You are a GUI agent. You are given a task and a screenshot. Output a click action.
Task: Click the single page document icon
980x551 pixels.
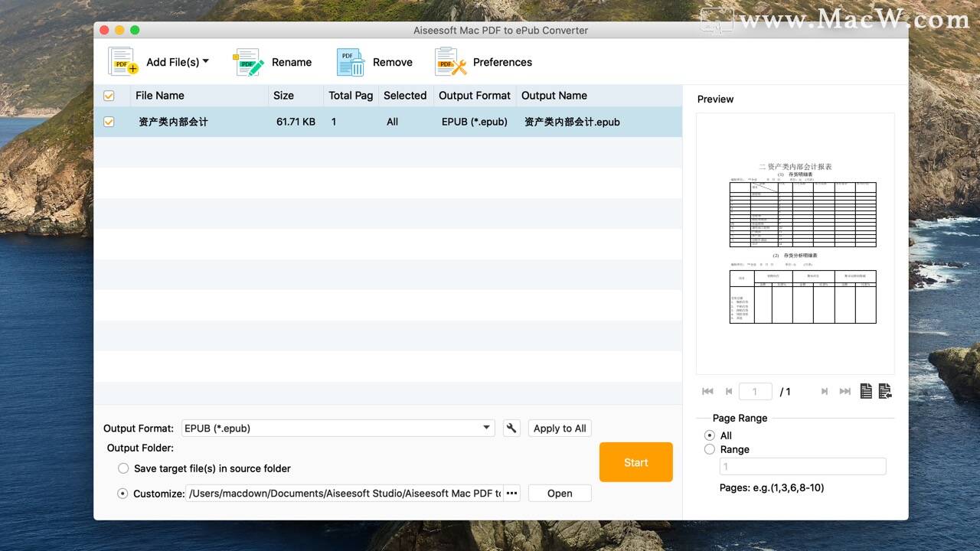(x=866, y=391)
